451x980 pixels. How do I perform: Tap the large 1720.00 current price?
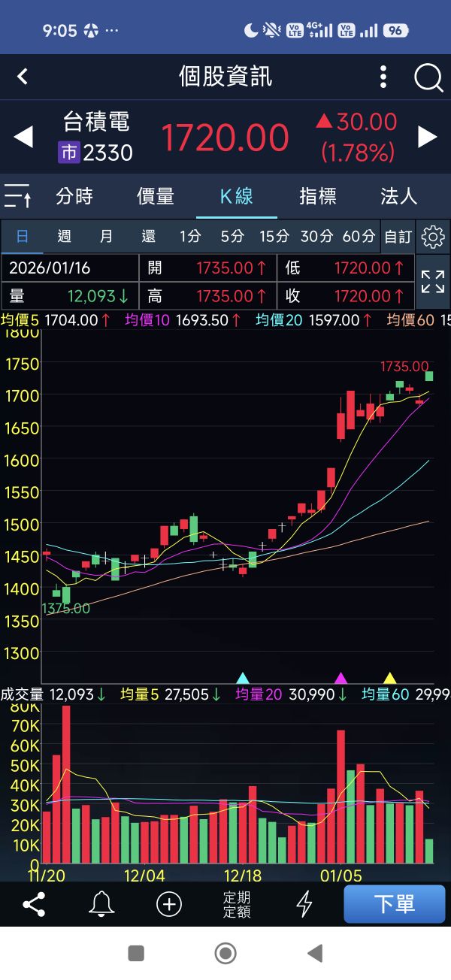tap(225, 138)
